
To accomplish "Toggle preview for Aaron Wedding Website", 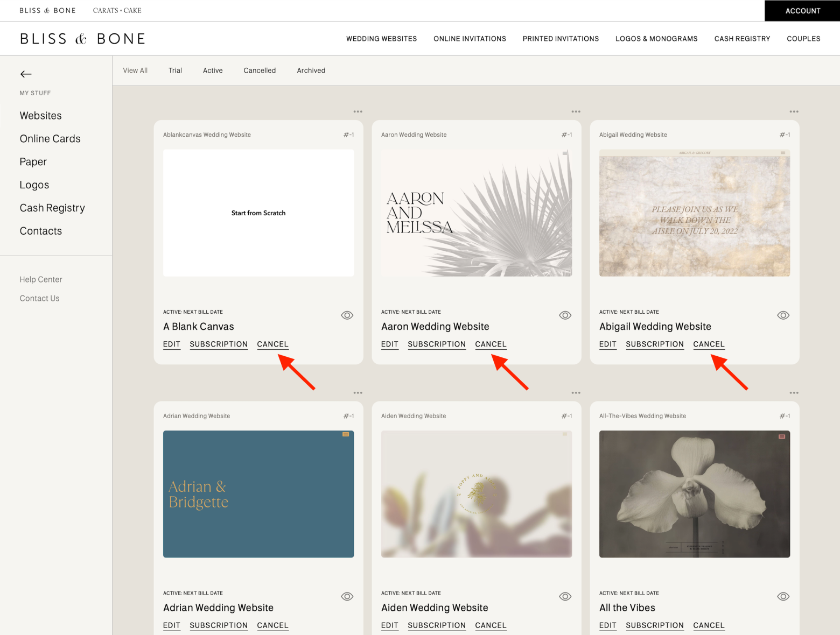I will click(565, 315).
